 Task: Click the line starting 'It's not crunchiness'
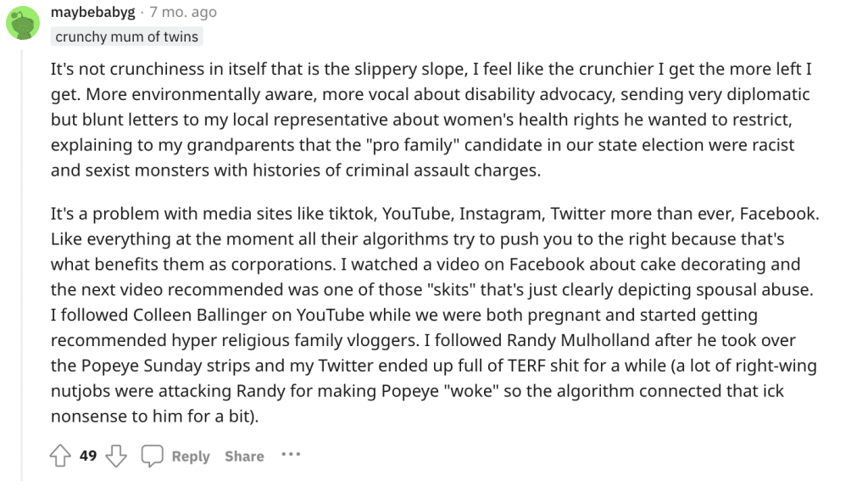click(x=431, y=69)
